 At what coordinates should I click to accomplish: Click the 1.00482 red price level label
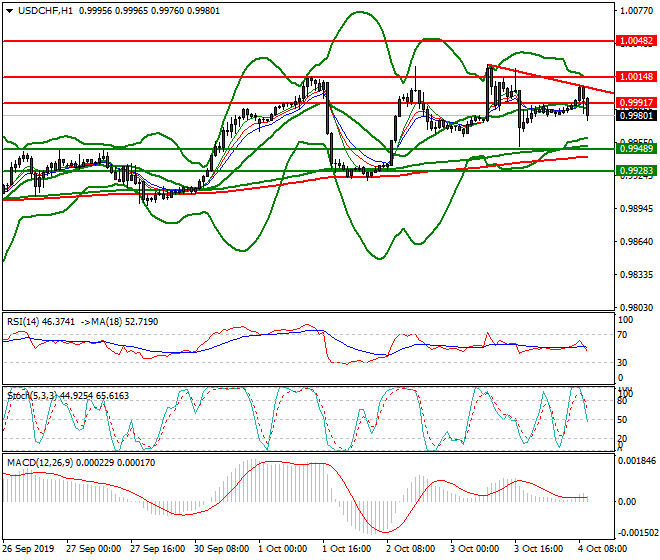click(636, 41)
